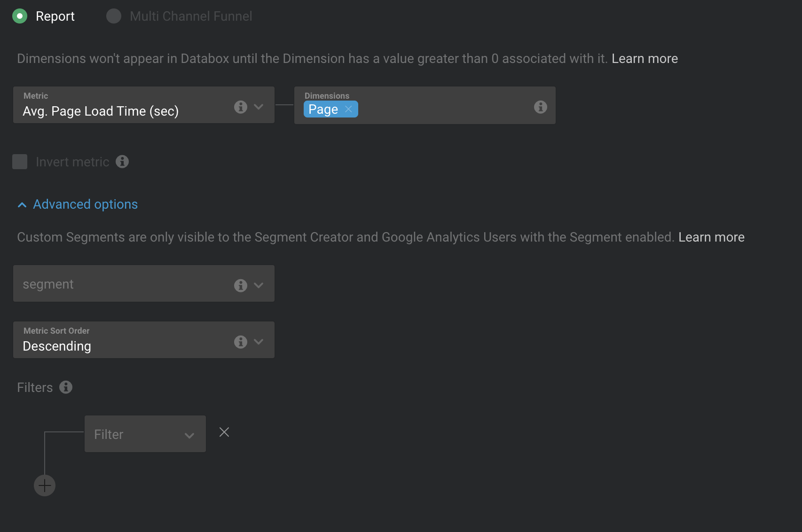
Task: Open the Metric field info tooltip icon
Action: (240, 107)
